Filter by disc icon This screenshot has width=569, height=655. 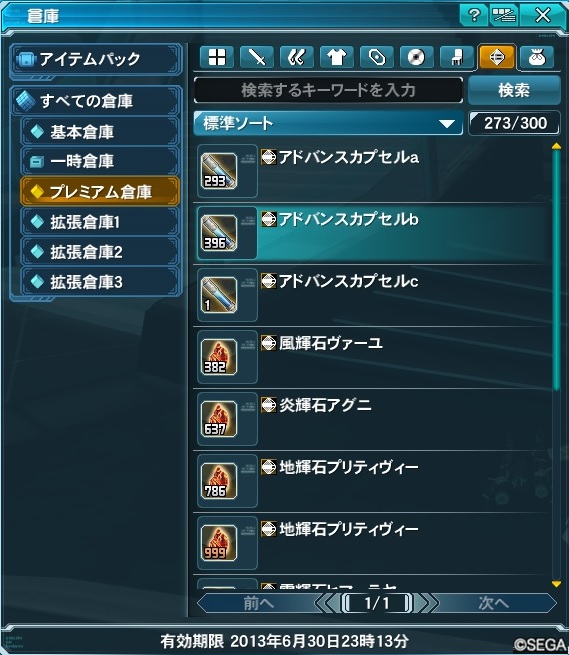click(417, 57)
